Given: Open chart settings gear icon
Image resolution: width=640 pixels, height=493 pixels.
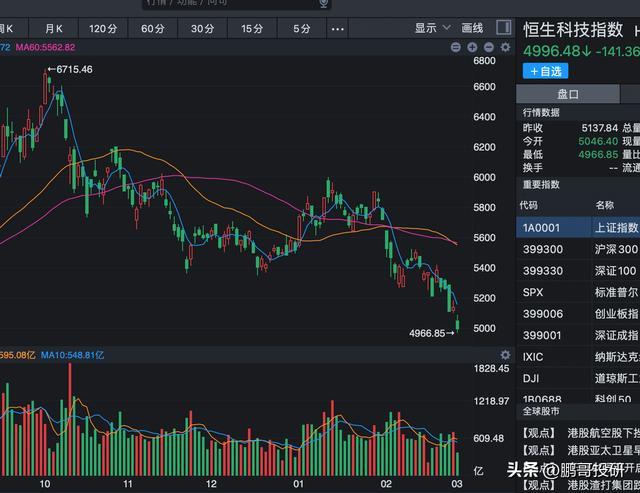Looking at the screenshot, I should click(504, 47).
